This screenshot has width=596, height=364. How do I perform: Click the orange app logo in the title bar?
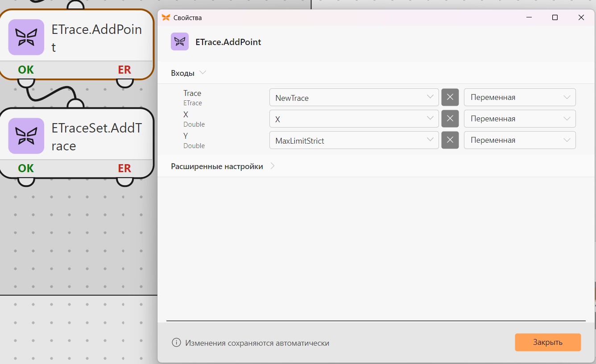[x=166, y=18]
